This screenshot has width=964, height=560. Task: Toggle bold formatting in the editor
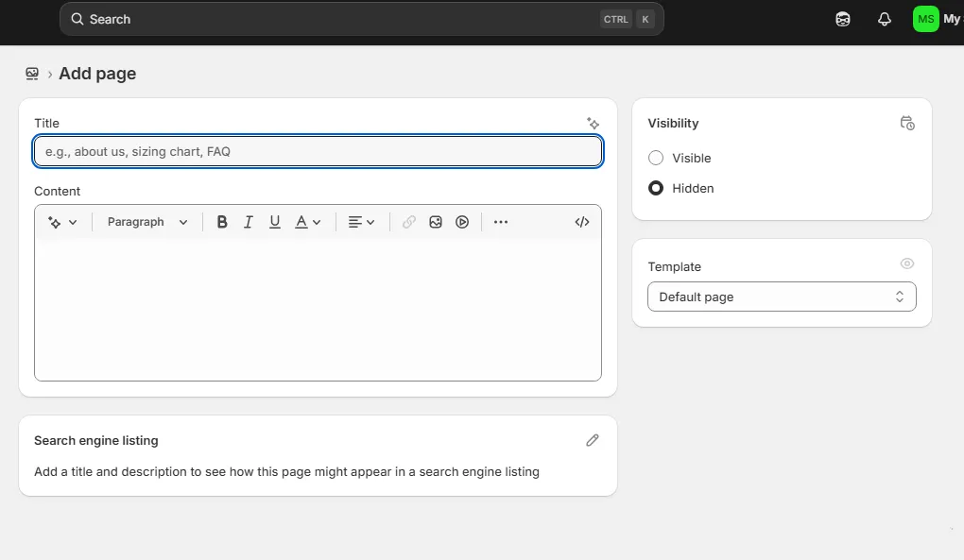click(x=221, y=221)
